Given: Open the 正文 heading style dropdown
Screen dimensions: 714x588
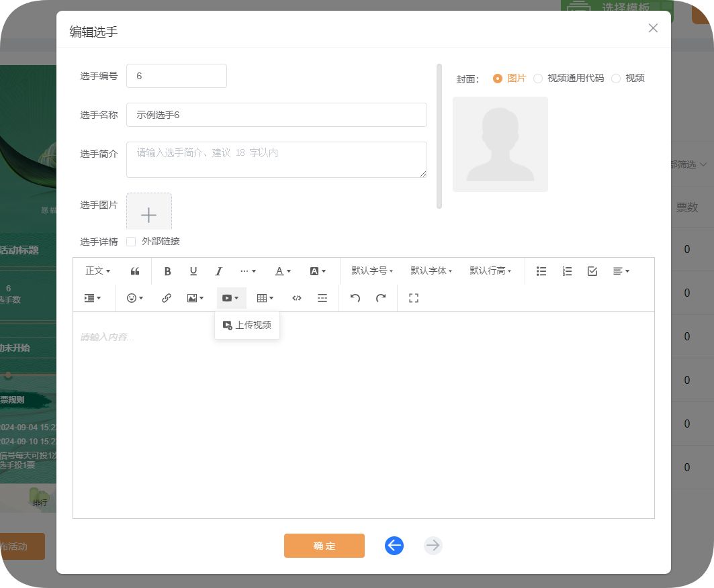Looking at the screenshot, I should (x=97, y=271).
